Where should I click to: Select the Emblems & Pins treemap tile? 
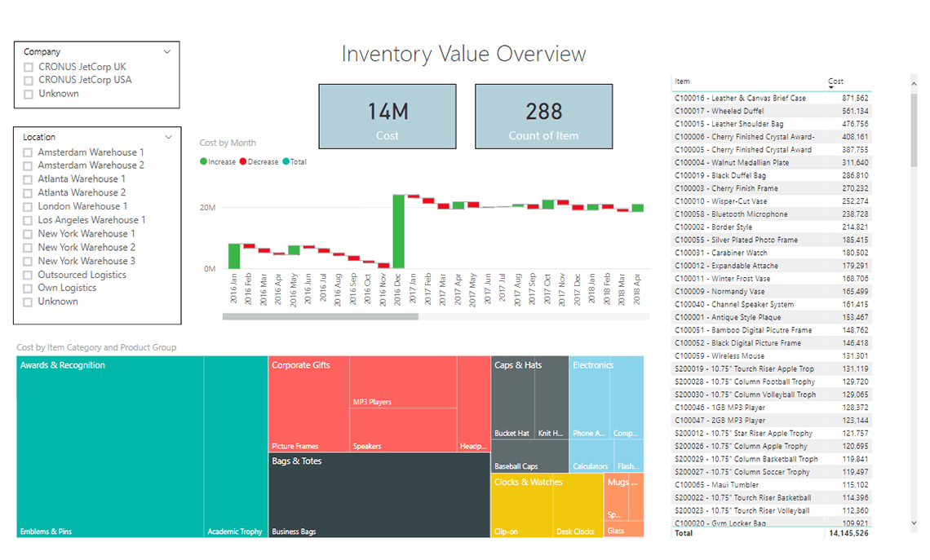click(110, 447)
